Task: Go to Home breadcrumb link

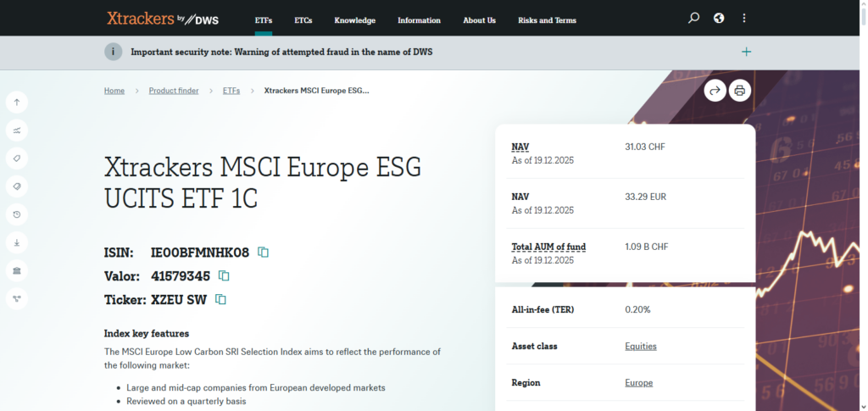Action: [x=114, y=91]
